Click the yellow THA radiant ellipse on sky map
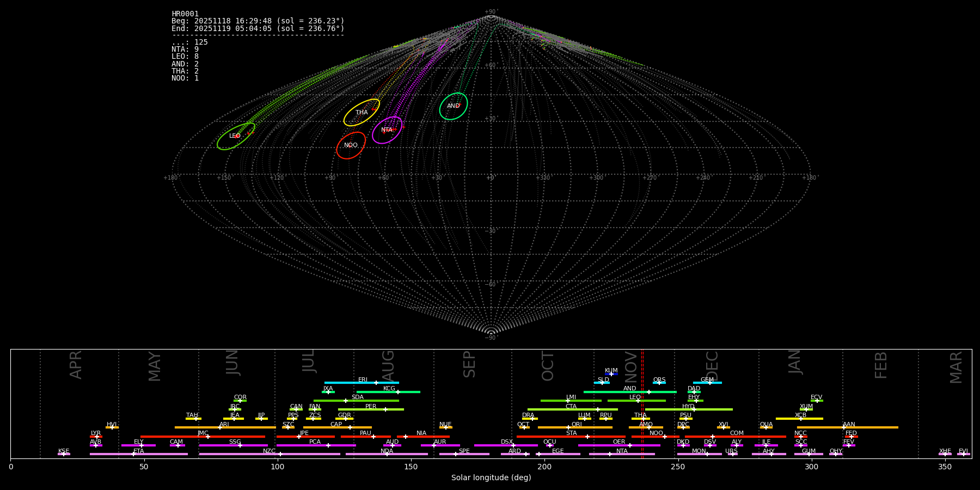 [x=362, y=112]
